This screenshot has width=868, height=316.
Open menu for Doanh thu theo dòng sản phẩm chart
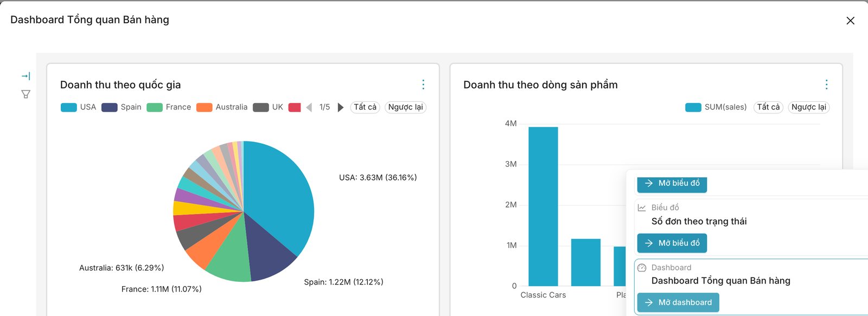826,85
